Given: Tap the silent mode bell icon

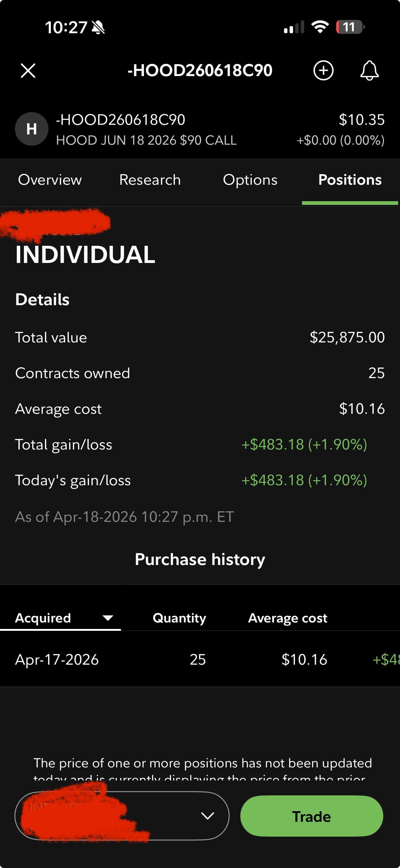Looking at the screenshot, I should (x=98, y=27).
